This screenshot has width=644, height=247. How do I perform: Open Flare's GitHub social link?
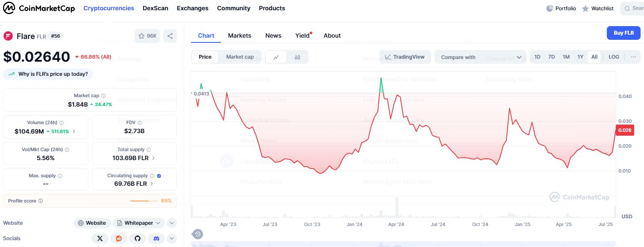pyautogui.click(x=138, y=238)
